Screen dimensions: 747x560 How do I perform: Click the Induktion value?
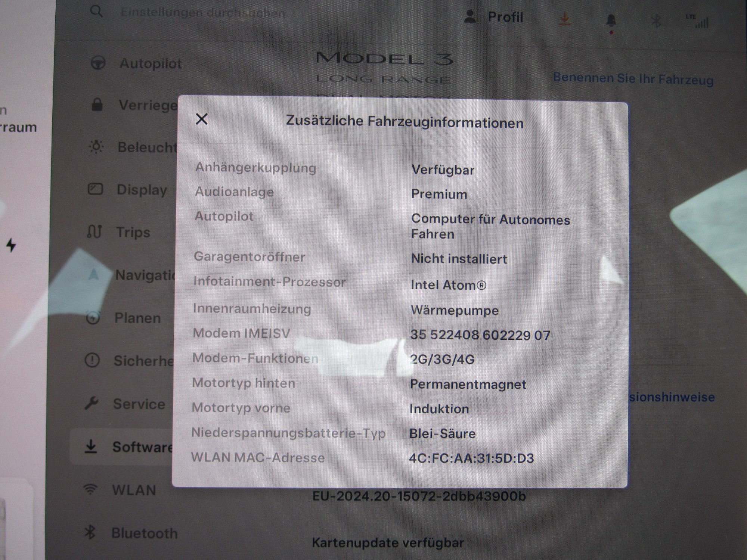439,409
